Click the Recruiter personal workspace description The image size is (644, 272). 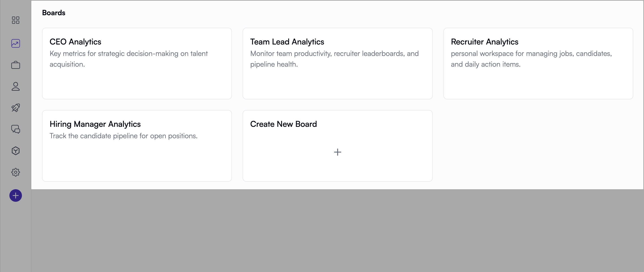tap(531, 59)
